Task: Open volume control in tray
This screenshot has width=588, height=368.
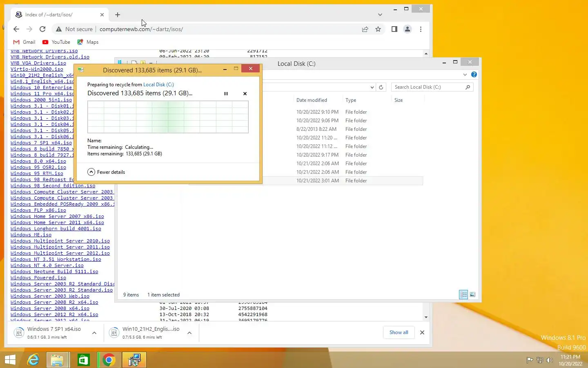Action: pos(549,360)
